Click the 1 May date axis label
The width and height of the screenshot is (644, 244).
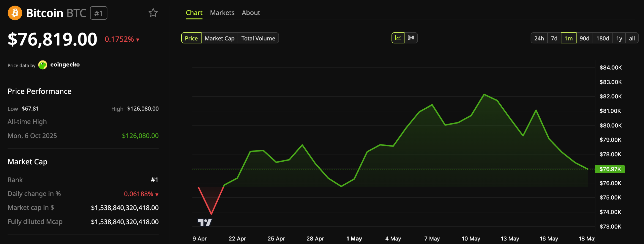pyautogui.click(x=354, y=239)
